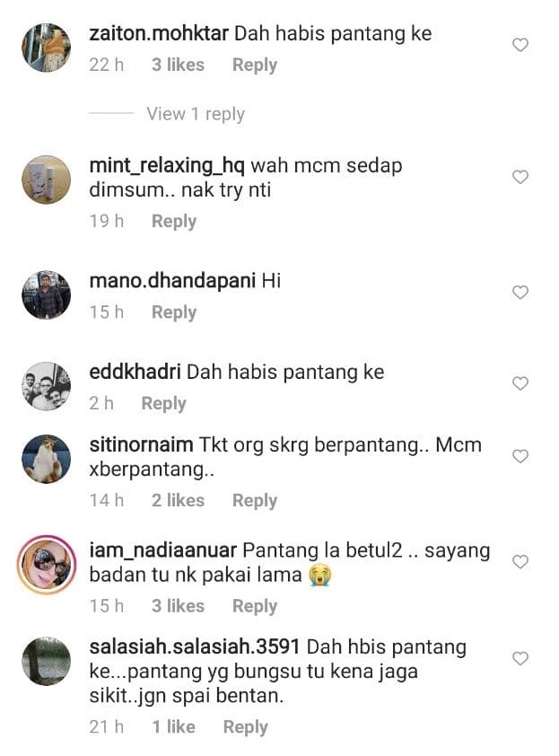This screenshot has width=559, height=756.
Task: View iam_nadiaanuar's story from the ringed avatar
Action: tap(47, 564)
